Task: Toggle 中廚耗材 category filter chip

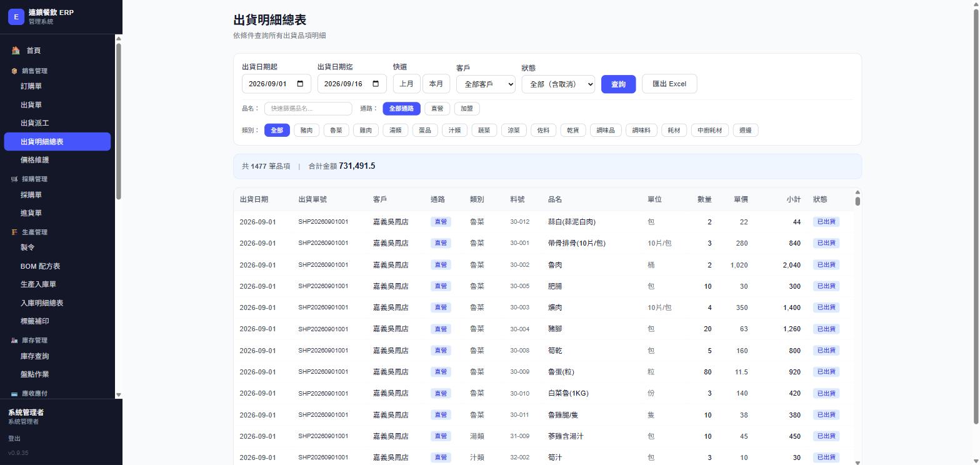Action: [x=710, y=130]
